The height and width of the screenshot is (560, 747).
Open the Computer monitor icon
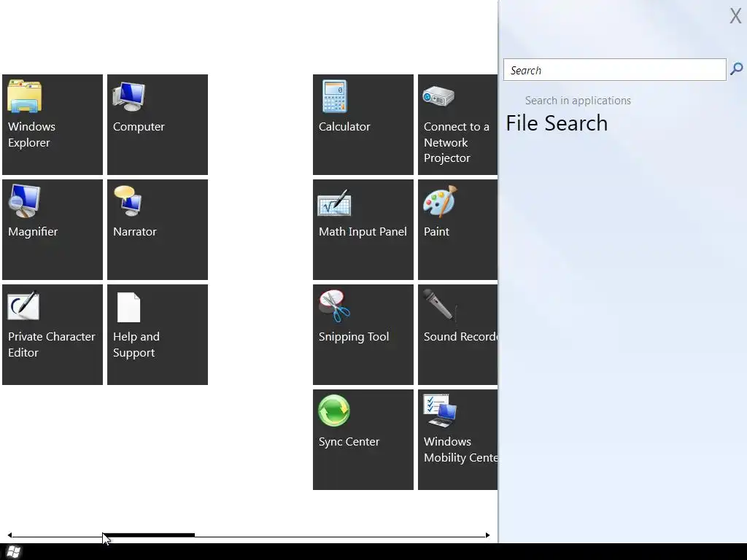(128, 96)
